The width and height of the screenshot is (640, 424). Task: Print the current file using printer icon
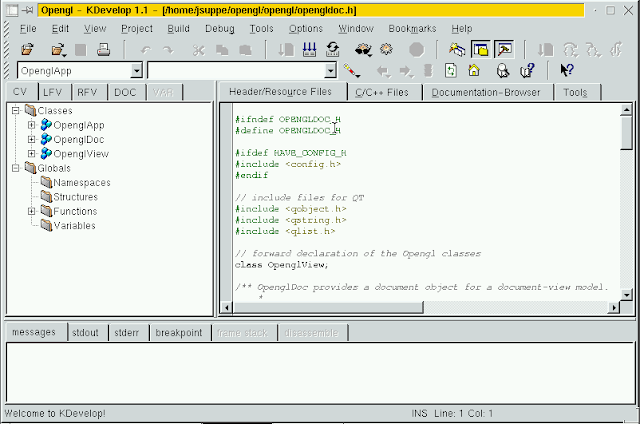point(103,50)
